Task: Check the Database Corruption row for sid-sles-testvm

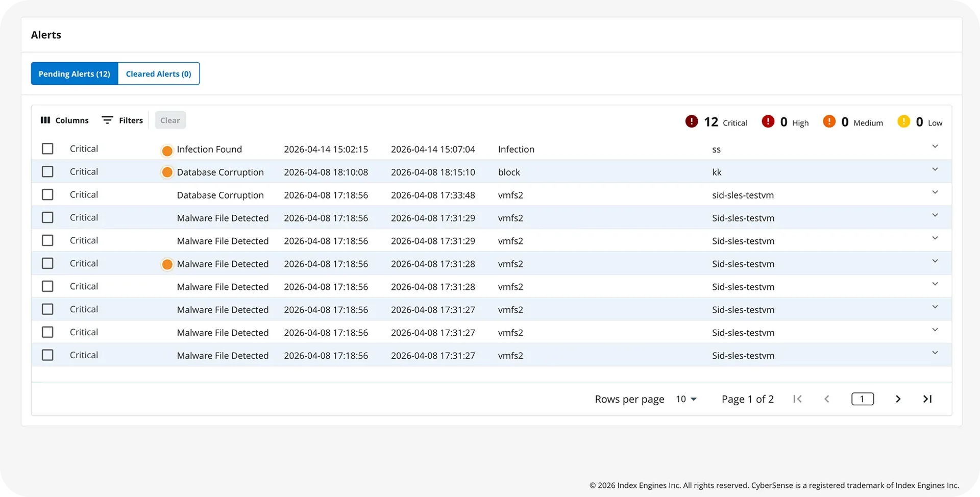Action: 47,194
